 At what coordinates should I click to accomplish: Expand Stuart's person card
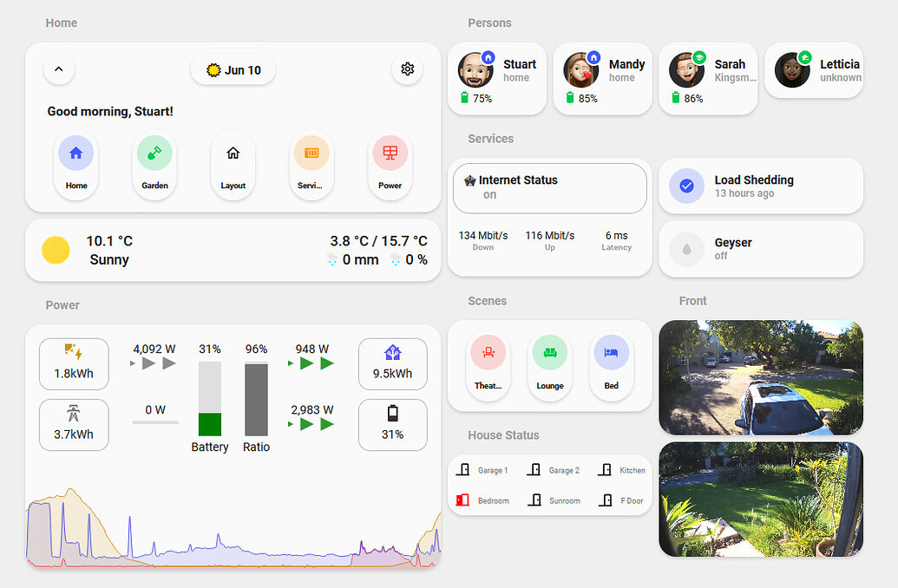coord(496,78)
